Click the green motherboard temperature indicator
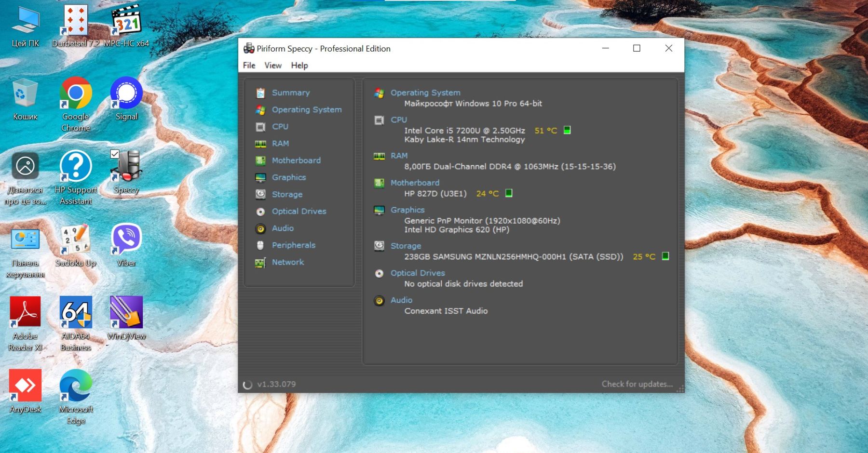 tap(509, 193)
